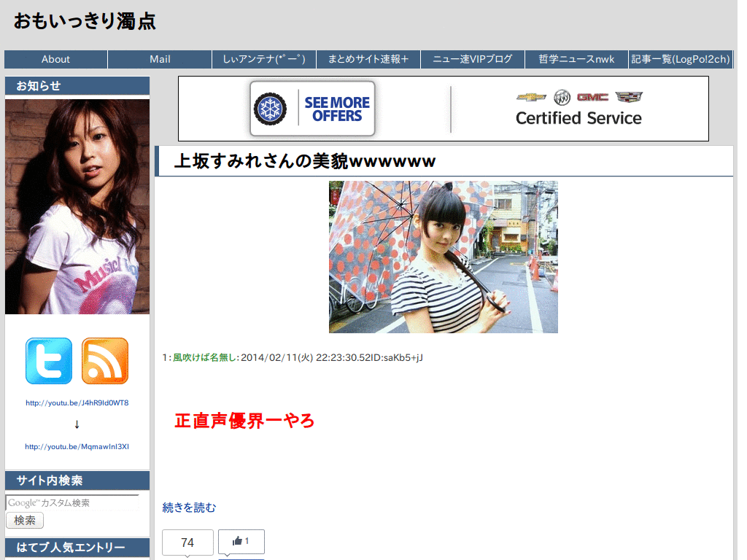The height and width of the screenshot is (560, 747).
Task: Click the 74 share count box
Action: (x=187, y=542)
